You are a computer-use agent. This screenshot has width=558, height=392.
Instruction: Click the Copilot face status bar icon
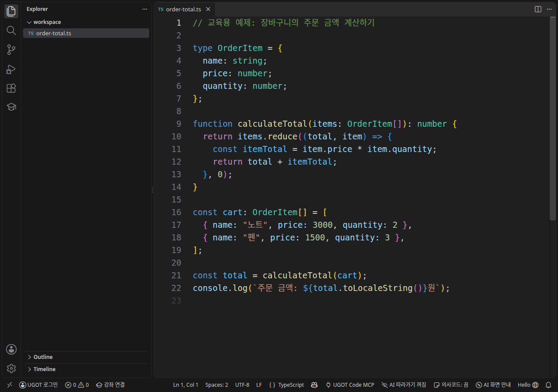[x=314, y=385]
